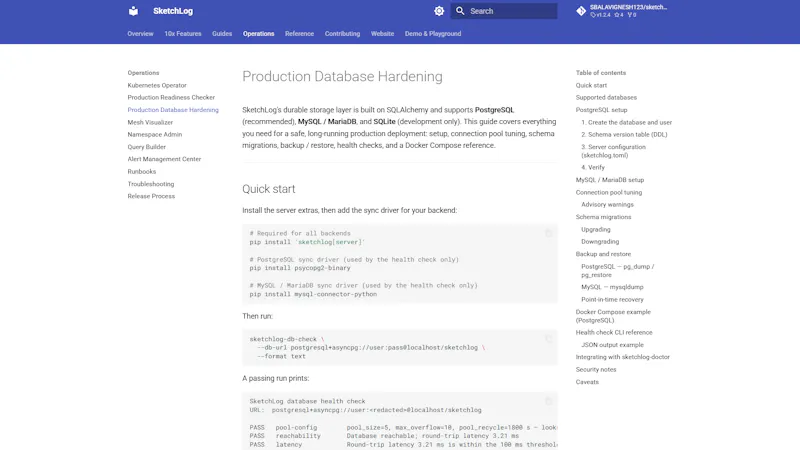Click the SketchLog logo icon
800x450 pixels.
point(133,11)
